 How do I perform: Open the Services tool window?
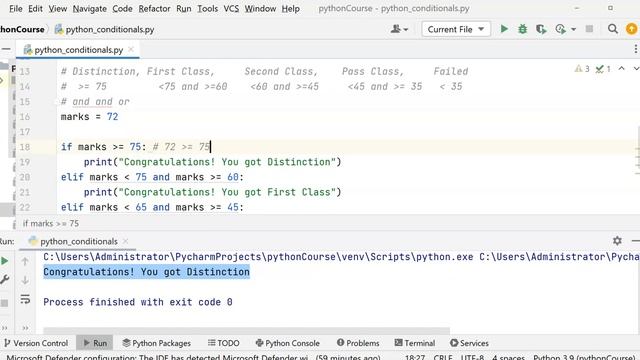(x=469, y=343)
